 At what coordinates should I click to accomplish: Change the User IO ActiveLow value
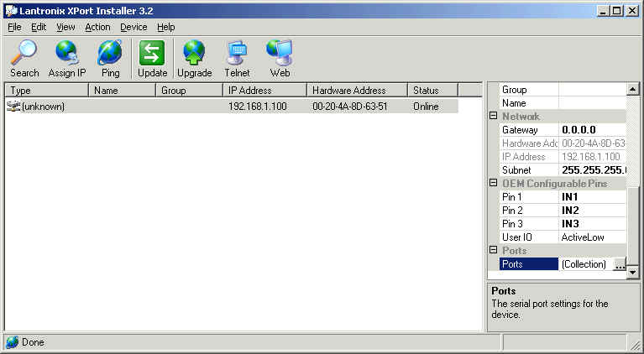tap(592, 237)
